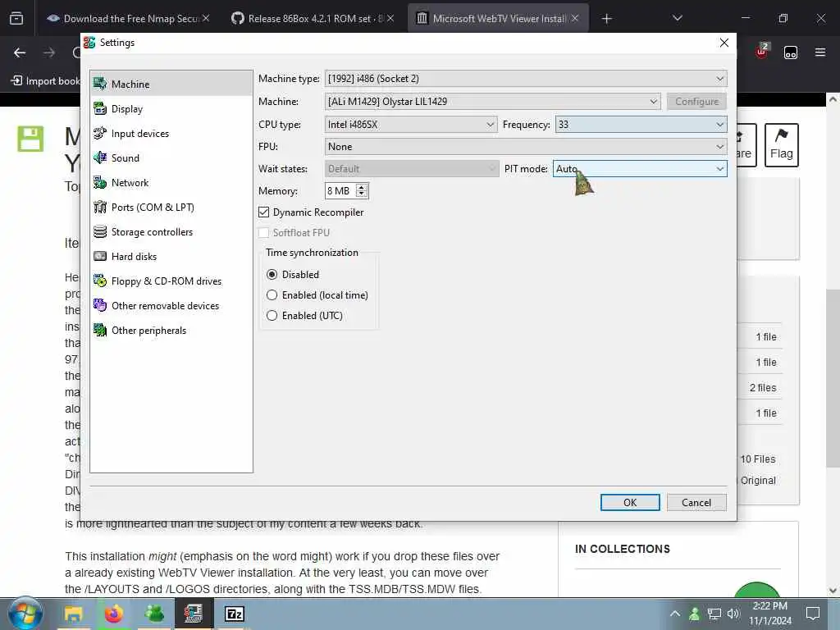Click the uBlock extension icon in toolbar
Image resolution: width=840 pixels, height=630 pixels.
[761, 52]
